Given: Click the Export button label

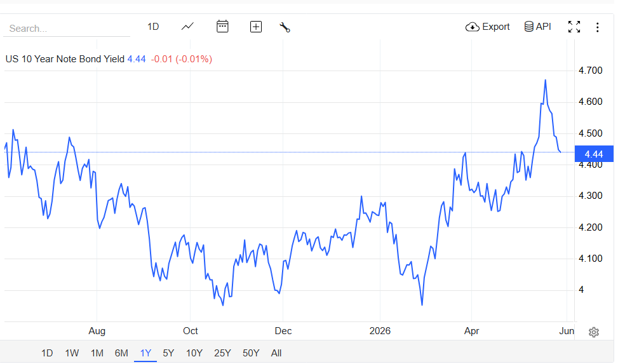Looking at the screenshot, I should tap(496, 27).
